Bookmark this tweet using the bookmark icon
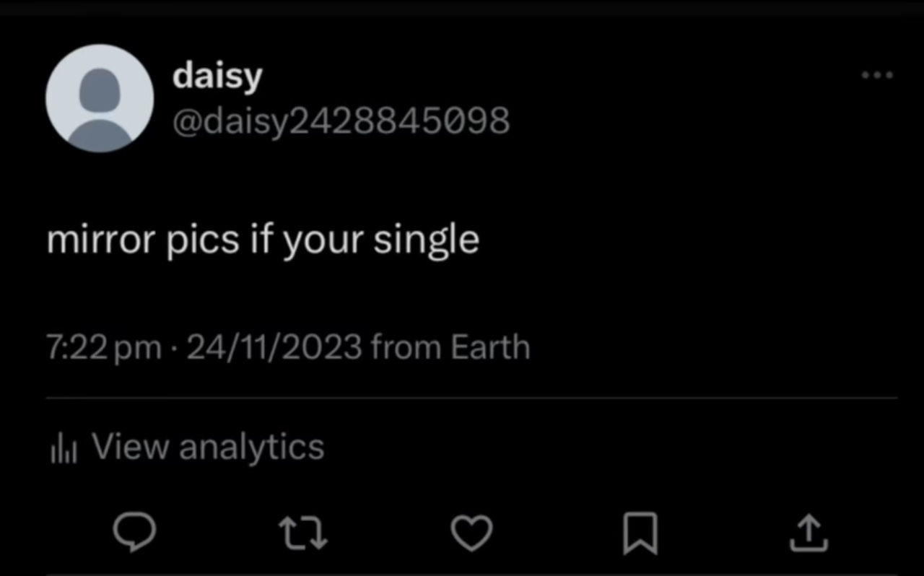Screen dimensions: 924x576 point(640,533)
